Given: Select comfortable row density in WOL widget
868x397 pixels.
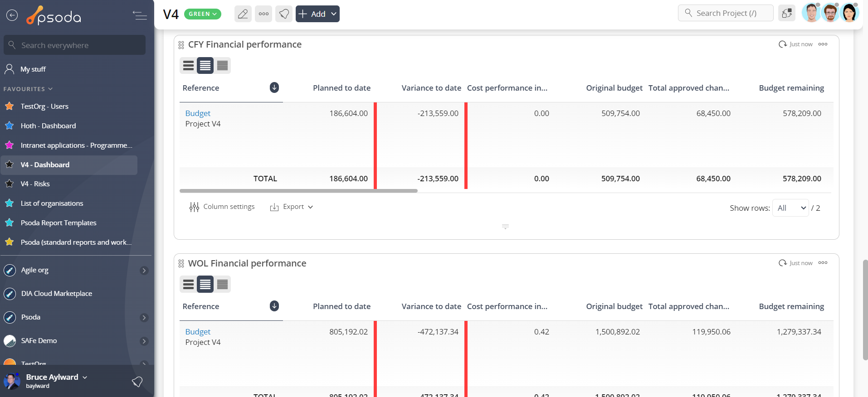Looking at the screenshot, I should coord(188,284).
